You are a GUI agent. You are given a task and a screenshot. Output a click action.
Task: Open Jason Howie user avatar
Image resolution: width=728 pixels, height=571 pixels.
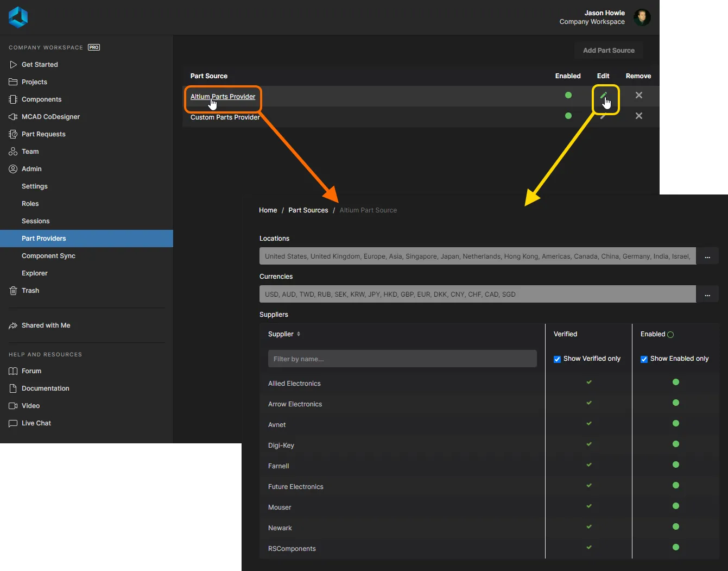click(x=642, y=17)
